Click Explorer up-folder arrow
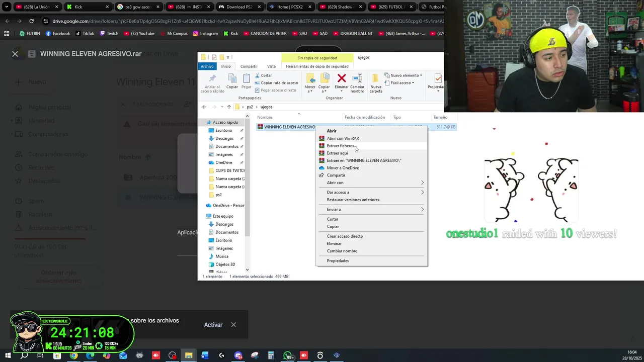The image size is (644, 362). [x=229, y=107]
